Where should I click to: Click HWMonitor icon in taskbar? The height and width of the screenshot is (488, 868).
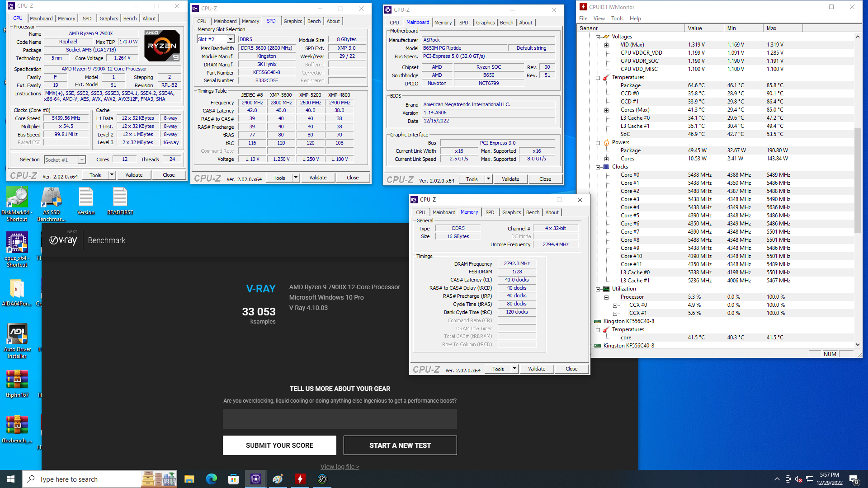300,479
